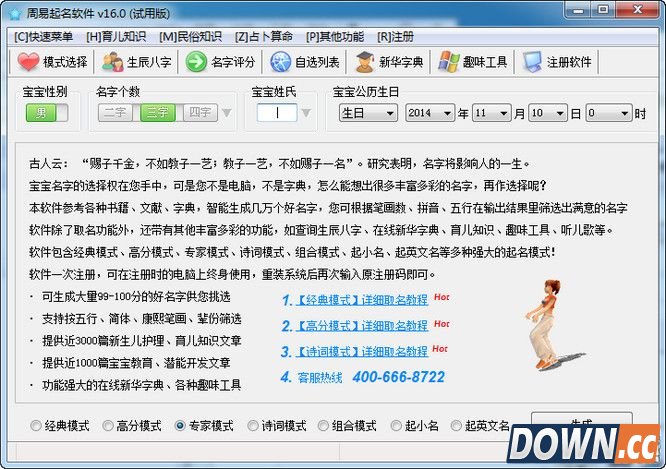Click the monitor icon for 注册软件

532,62
